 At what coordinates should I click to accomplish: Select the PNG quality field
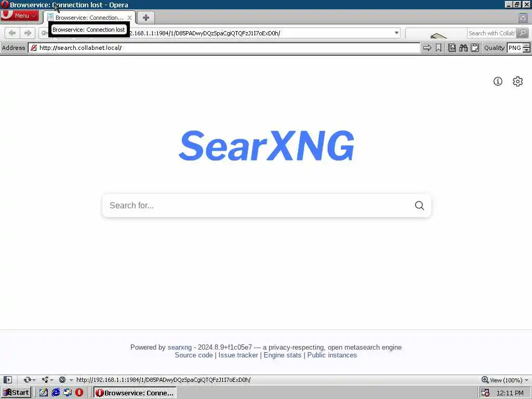tap(515, 48)
